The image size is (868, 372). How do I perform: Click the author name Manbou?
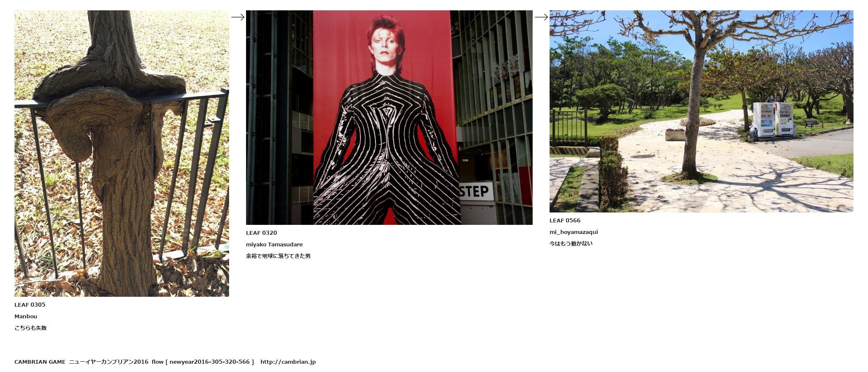[x=26, y=316]
